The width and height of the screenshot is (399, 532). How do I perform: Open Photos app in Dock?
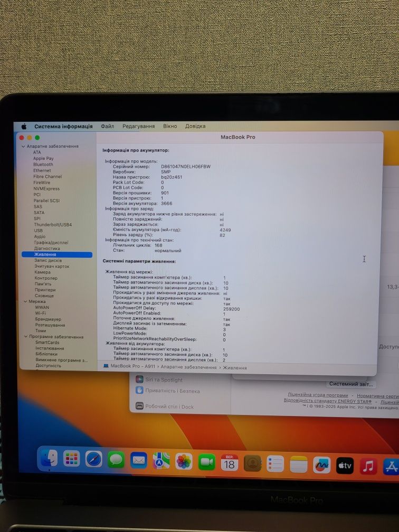184,462
